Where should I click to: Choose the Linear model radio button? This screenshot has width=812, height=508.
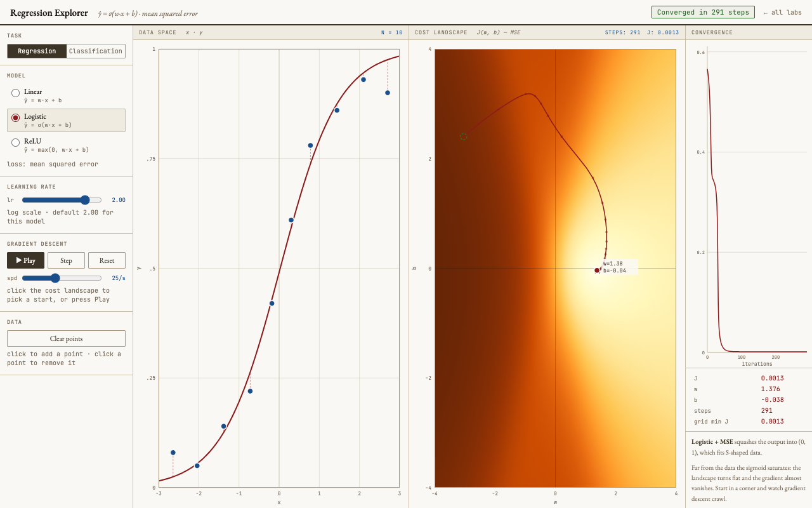(15, 93)
